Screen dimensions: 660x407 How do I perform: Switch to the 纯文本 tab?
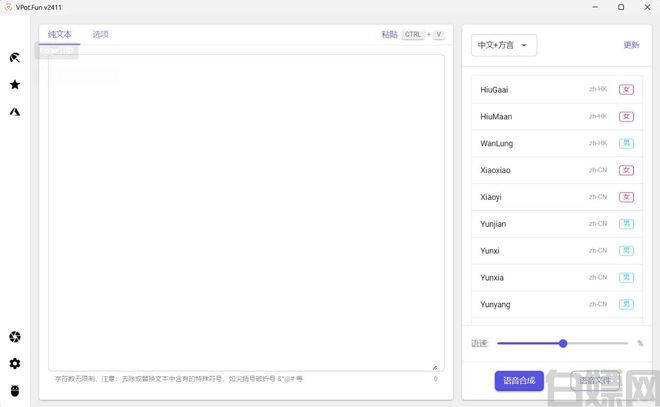pyautogui.click(x=59, y=35)
